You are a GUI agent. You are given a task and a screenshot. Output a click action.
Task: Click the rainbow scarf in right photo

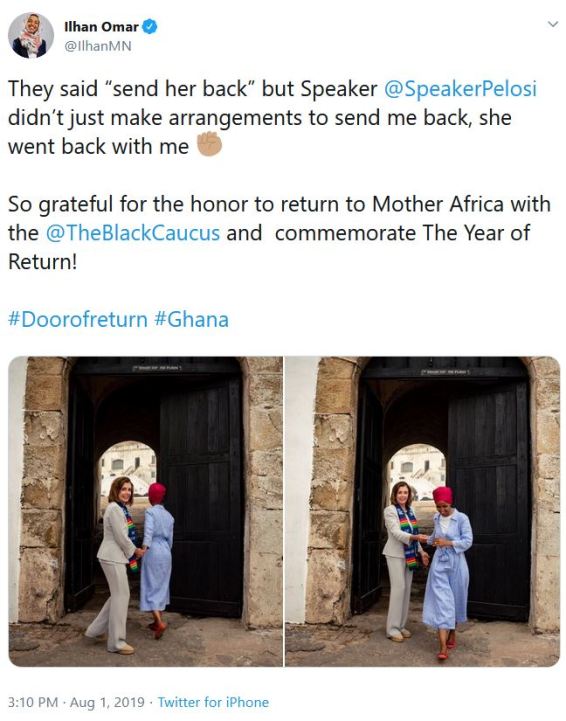409,538
